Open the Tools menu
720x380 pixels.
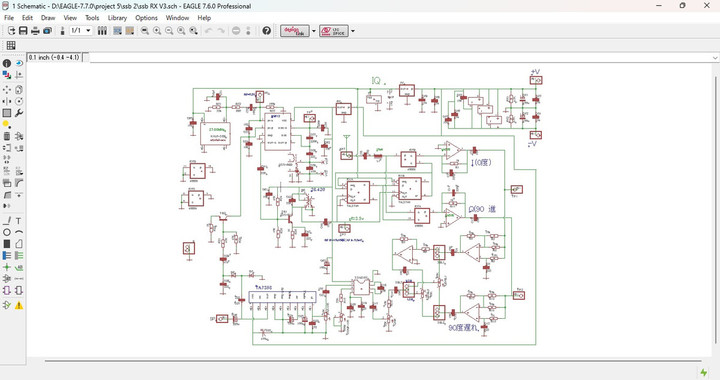[x=92, y=18]
